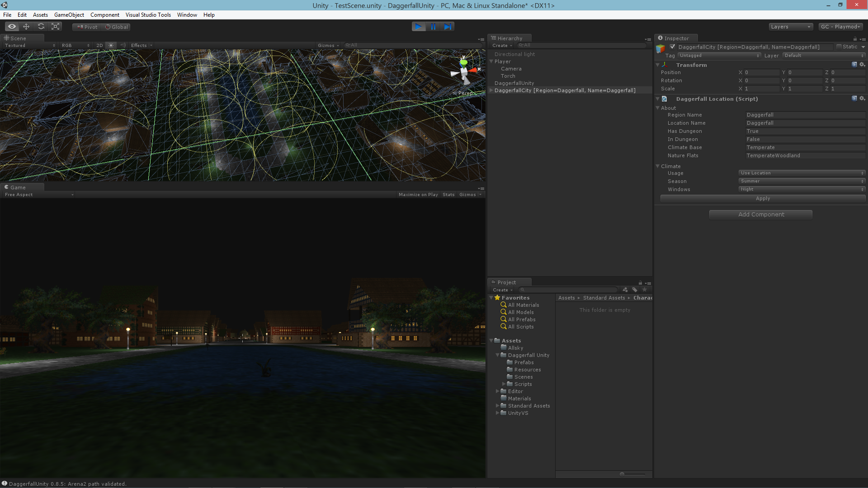Screen dimensions: 868x488
Task: Open Inspector panel options menu
Action: point(863,39)
